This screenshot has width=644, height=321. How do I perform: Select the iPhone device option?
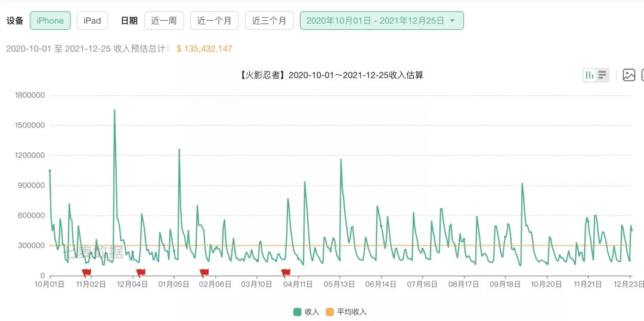(x=50, y=20)
